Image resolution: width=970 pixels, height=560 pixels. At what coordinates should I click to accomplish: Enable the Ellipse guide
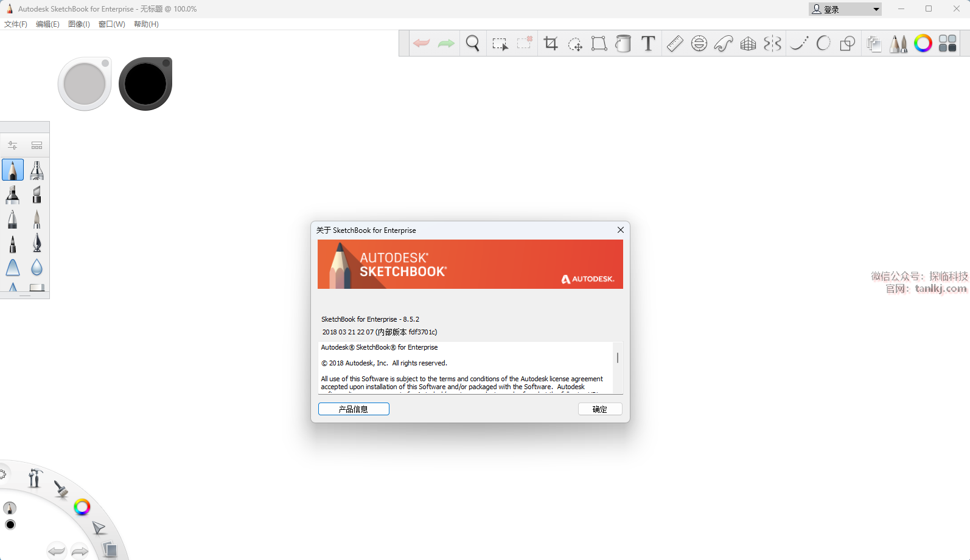(699, 43)
